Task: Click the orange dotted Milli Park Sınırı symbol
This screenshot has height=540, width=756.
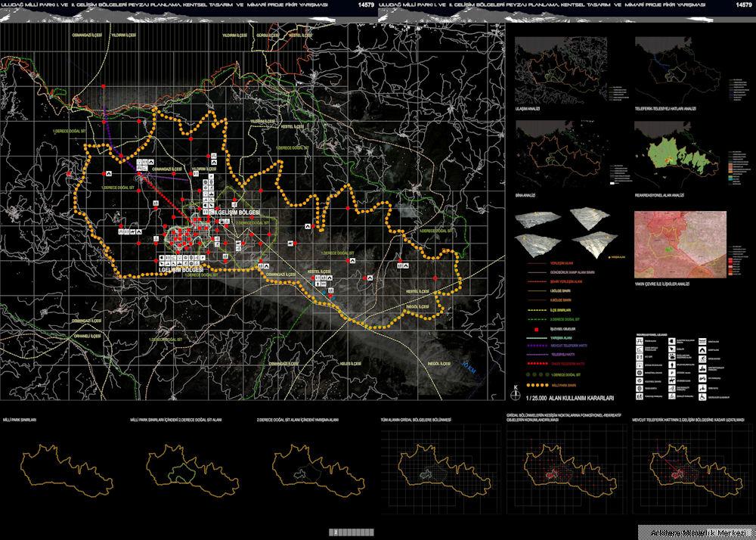Action: pyautogui.click(x=538, y=385)
